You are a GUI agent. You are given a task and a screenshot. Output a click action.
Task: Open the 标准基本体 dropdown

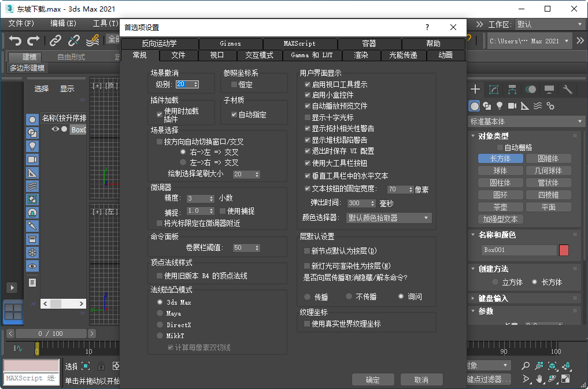(x=525, y=121)
